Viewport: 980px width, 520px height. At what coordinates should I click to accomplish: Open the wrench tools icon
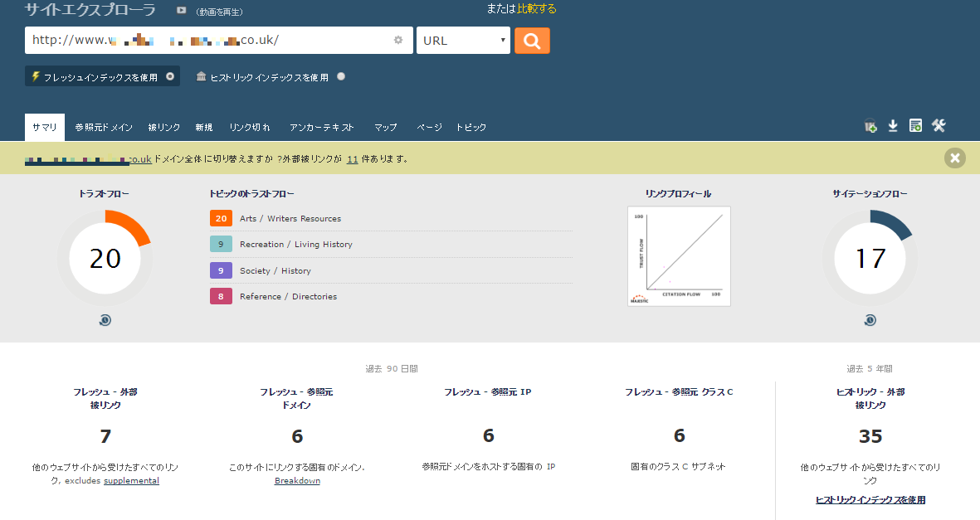coord(939,126)
